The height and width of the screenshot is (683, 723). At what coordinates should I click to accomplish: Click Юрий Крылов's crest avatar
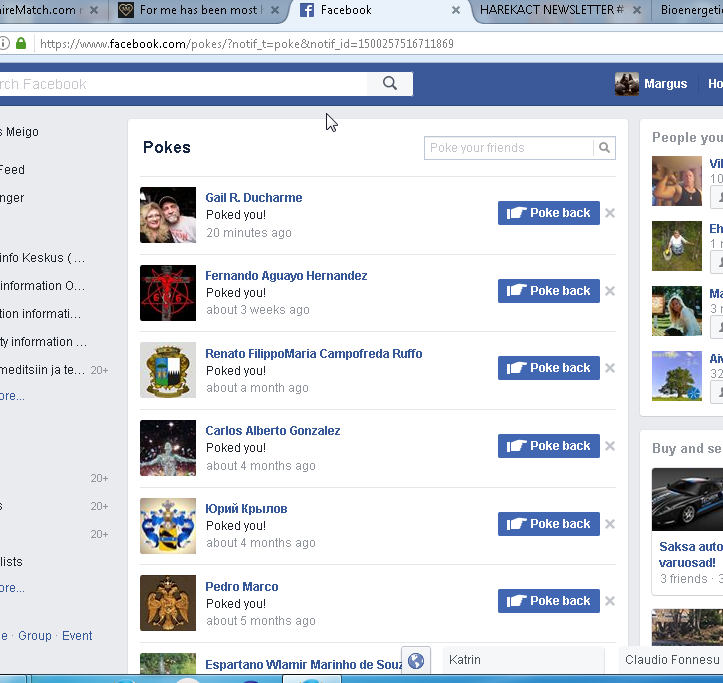168,526
